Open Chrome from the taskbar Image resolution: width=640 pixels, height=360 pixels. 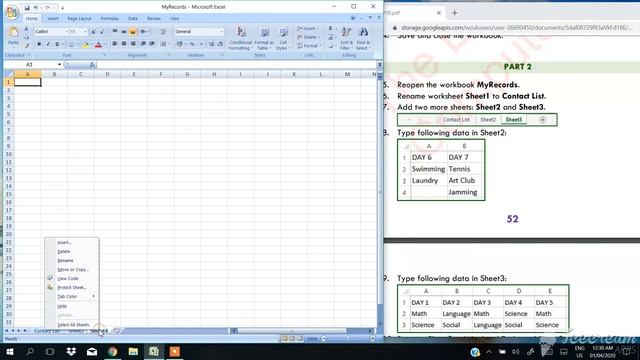113,351
